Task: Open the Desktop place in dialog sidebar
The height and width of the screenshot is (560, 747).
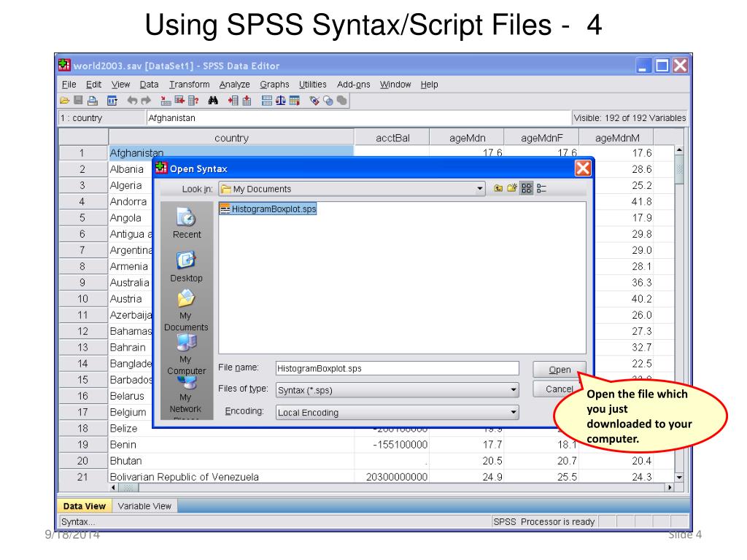Action: (x=187, y=267)
